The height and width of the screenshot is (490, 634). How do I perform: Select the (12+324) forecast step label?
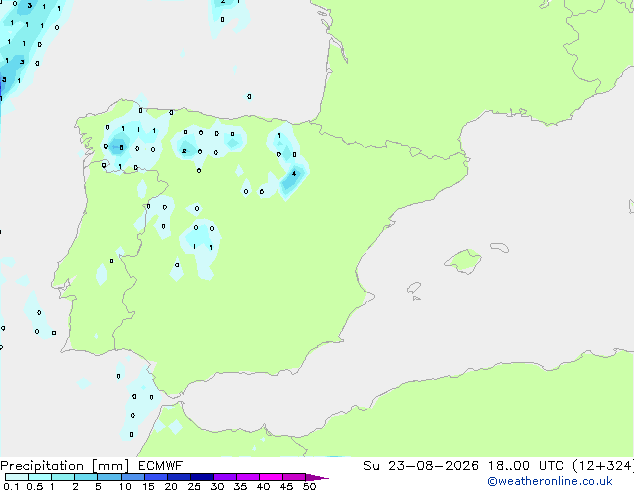point(603,466)
